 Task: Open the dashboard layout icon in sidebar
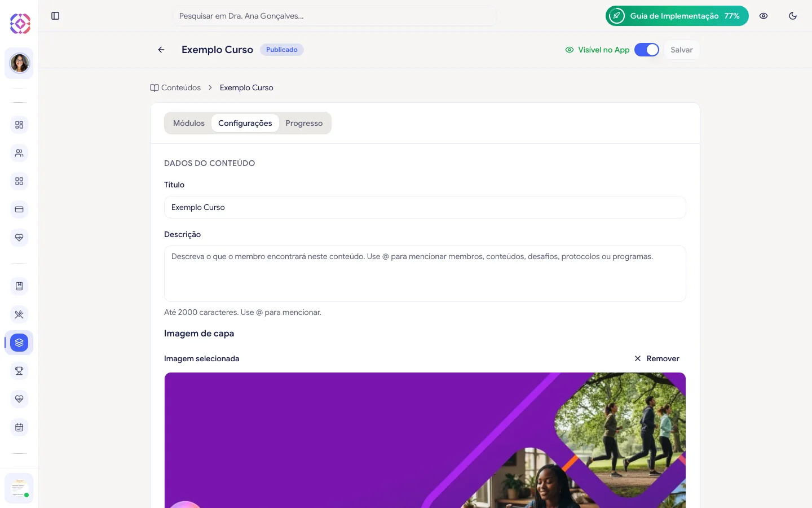tap(19, 125)
